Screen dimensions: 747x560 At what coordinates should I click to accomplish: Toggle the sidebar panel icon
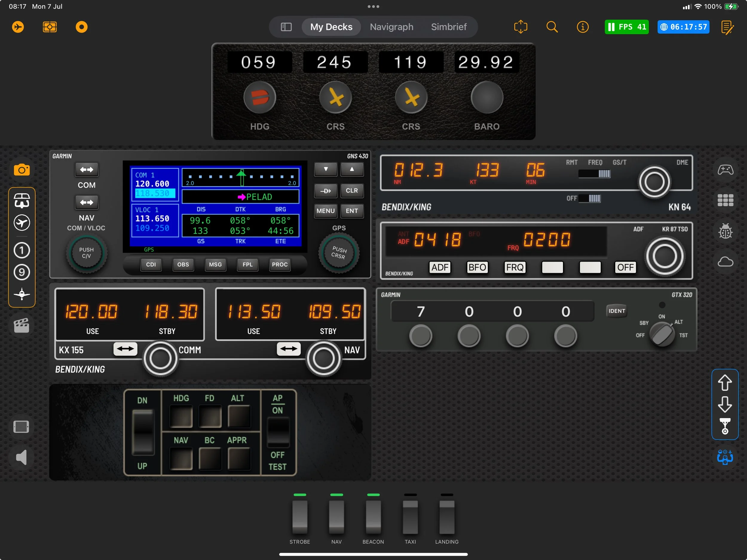click(286, 27)
